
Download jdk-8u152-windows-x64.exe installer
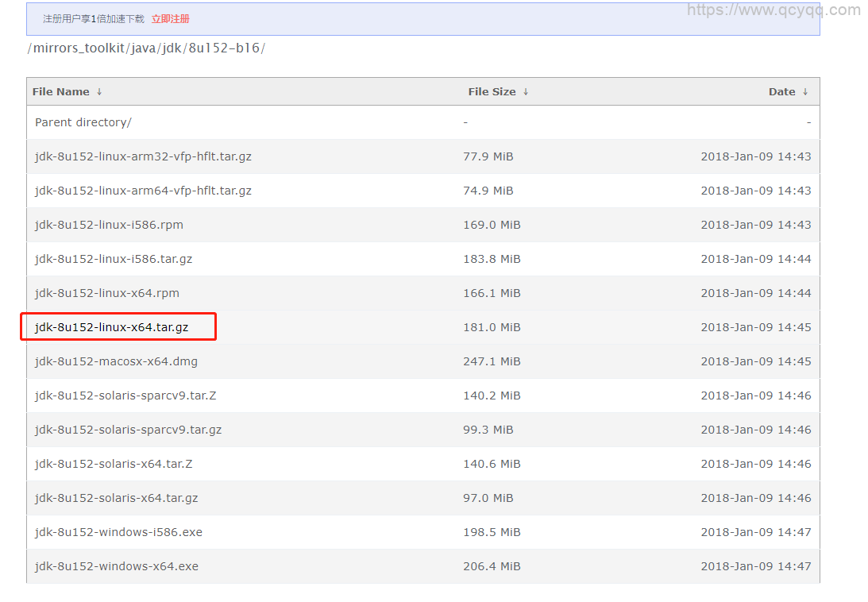click(x=117, y=566)
